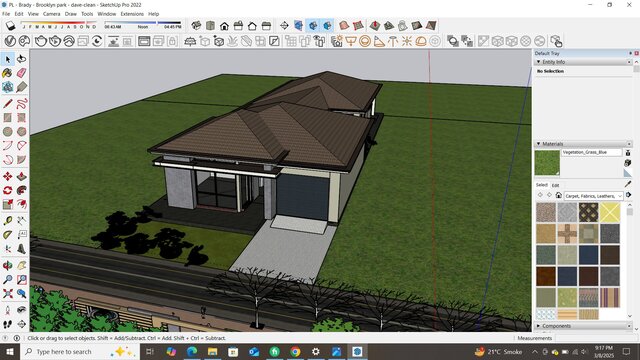
Task: Select the arrow Select tool
Action: [x=8, y=59]
